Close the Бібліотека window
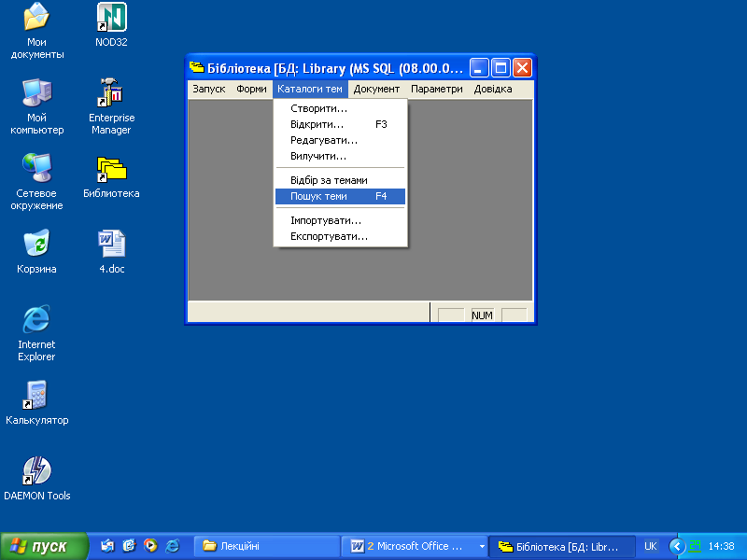Viewport: 747px width, 560px height. tap(522, 68)
